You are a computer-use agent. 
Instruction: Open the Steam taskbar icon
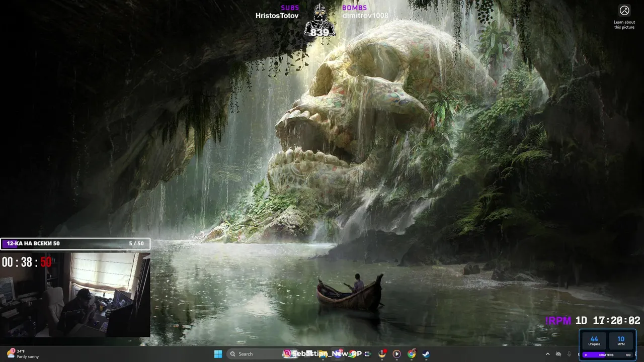pos(426,354)
